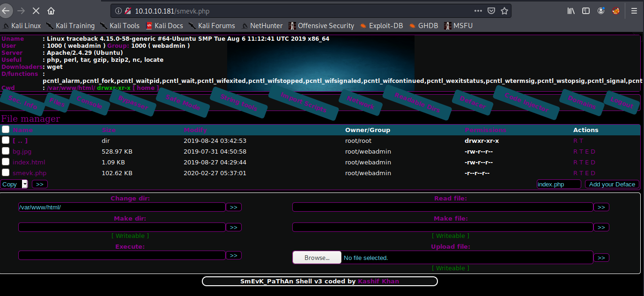
Task: Stop page loading with the X icon
Action: (36, 11)
